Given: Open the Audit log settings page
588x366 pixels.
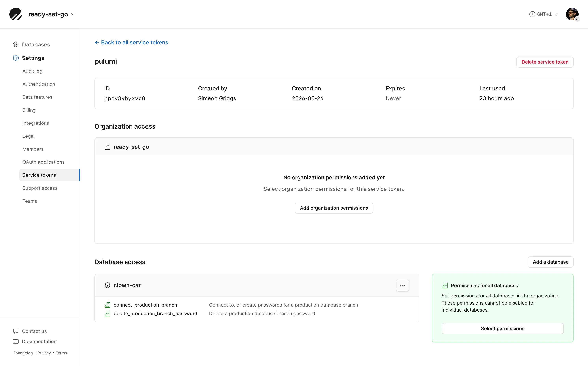Looking at the screenshot, I should point(33,71).
